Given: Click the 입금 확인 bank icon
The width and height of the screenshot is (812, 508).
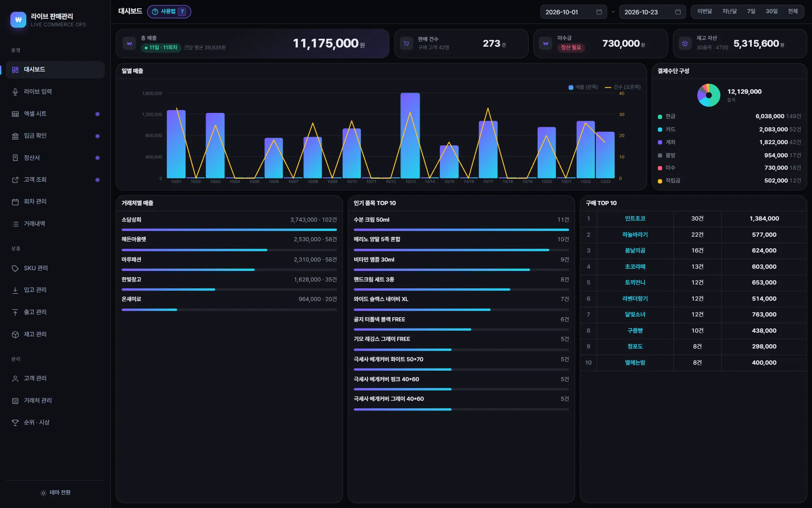Looking at the screenshot, I should tap(15, 136).
